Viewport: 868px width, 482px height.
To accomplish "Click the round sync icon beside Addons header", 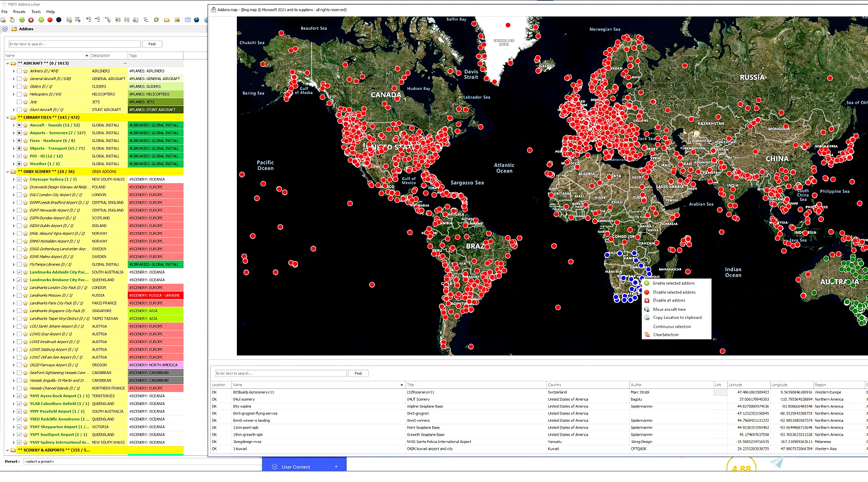I will 5,29.
